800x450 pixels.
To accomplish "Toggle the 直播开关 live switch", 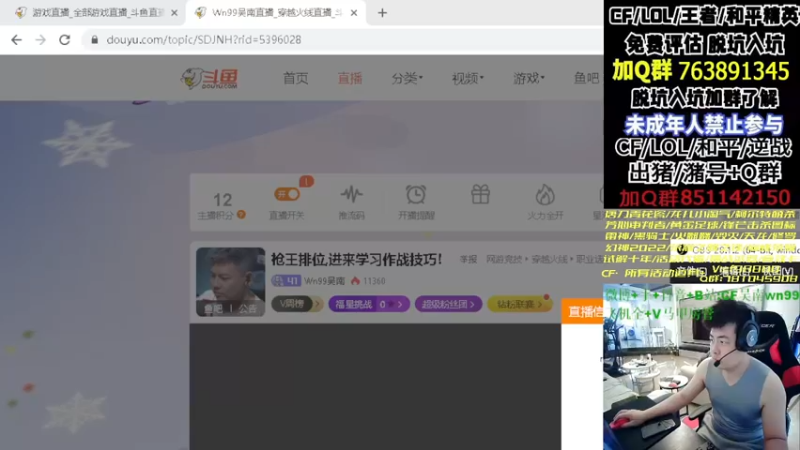I will tap(287, 194).
